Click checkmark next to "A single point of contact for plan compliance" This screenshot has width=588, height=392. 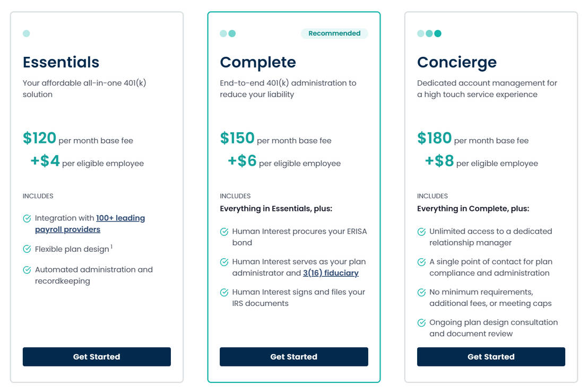point(421,262)
